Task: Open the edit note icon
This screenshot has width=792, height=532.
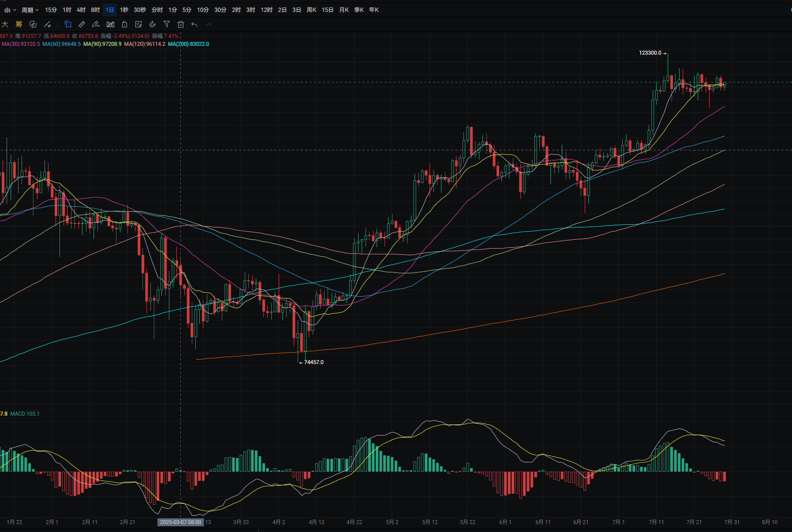Action: tap(138, 25)
